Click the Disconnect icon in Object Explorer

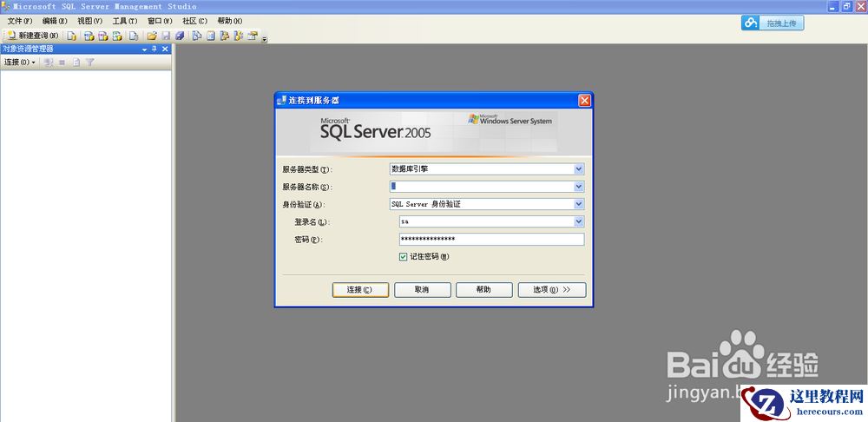[48, 63]
